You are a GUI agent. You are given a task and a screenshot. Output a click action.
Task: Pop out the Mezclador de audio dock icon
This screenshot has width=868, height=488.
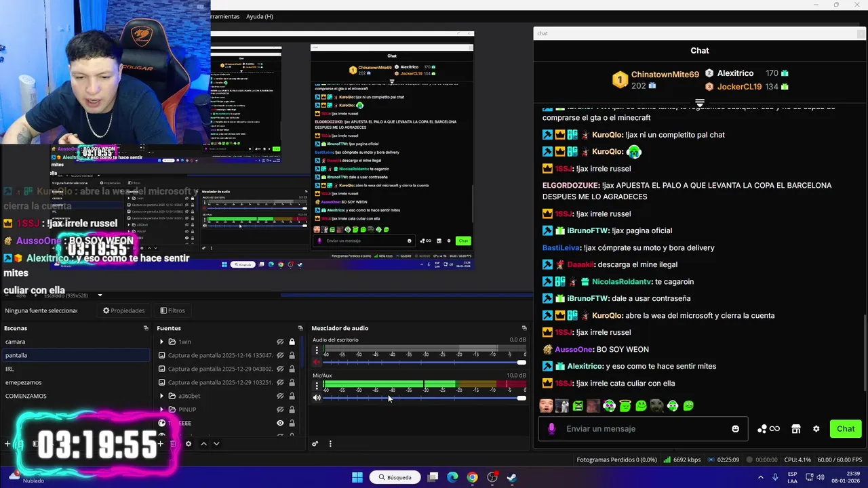[x=524, y=328]
